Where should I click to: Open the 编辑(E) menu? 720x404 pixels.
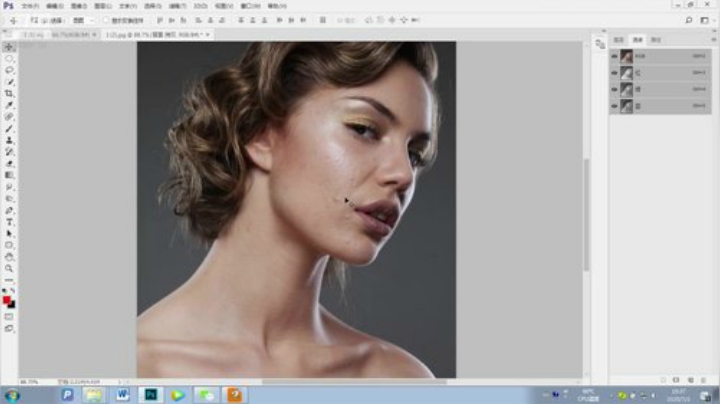(x=55, y=6)
